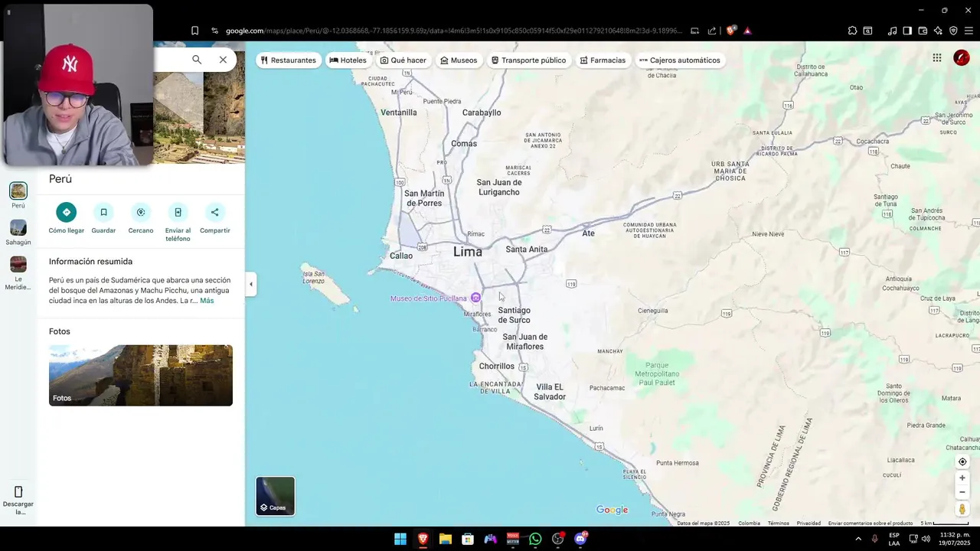Search nearby with the Cercano icon

click(141, 212)
